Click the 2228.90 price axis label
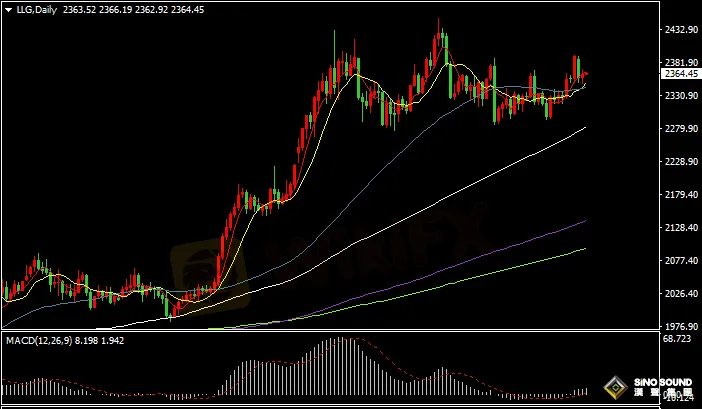Screen dimensions: 702x409 (x=680, y=162)
